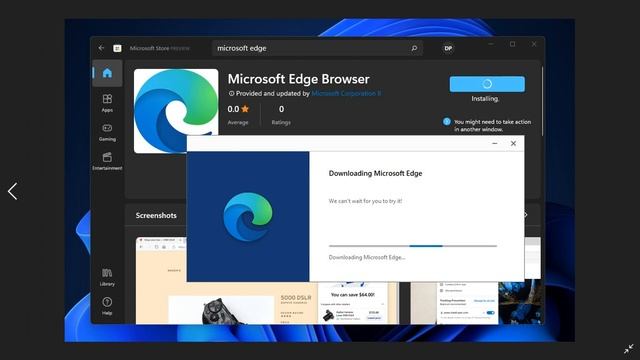Click the Store page vertical scrollbar
This screenshot has width=640, height=360.
tap(542, 102)
